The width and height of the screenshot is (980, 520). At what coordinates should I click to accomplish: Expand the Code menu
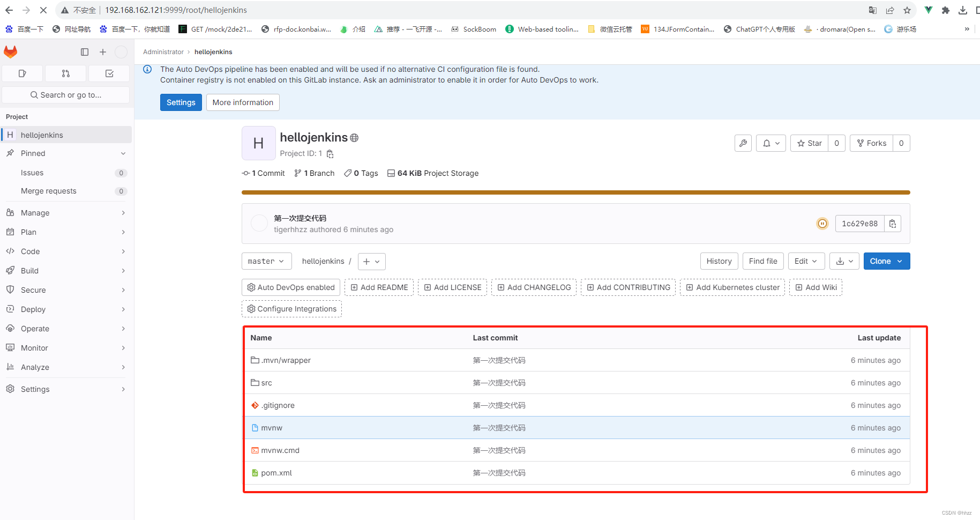[66, 251]
